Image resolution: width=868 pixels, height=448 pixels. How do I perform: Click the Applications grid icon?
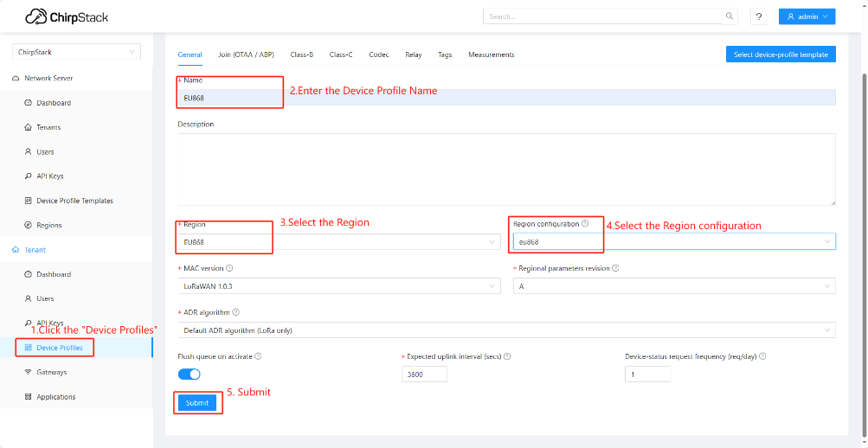click(x=29, y=397)
